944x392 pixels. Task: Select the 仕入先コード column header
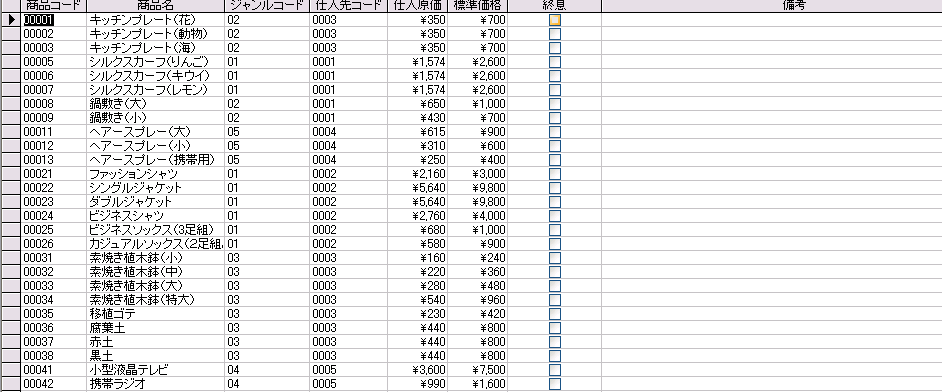tap(349, 6)
